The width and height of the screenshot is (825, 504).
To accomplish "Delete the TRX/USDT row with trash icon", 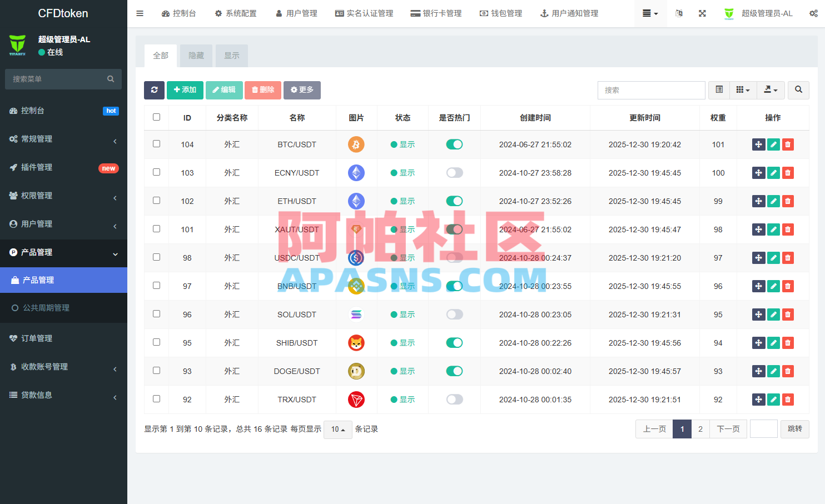I will [x=788, y=400].
